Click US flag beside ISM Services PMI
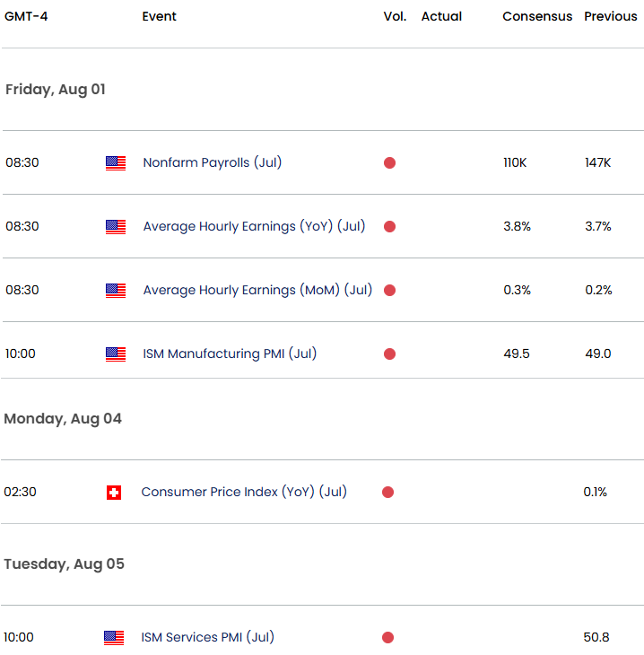This screenshot has height=655, width=644. pos(114,638)
